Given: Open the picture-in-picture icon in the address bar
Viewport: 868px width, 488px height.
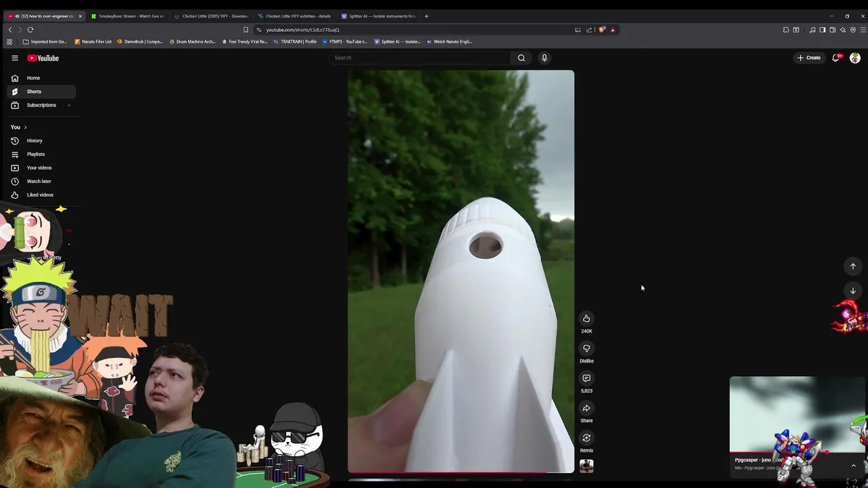Looking at the screenshot, I should pos(578,30).
